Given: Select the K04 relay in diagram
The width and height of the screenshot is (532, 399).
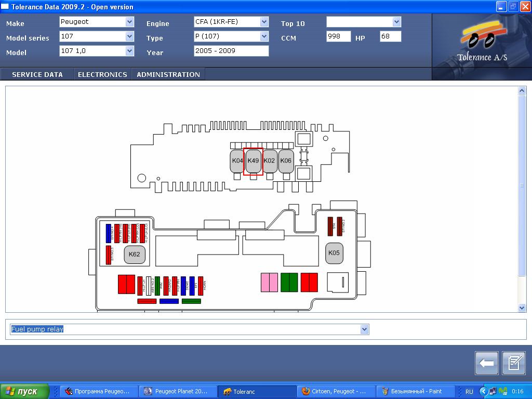Looking at the screenshot, I should (x=237, y=161).
